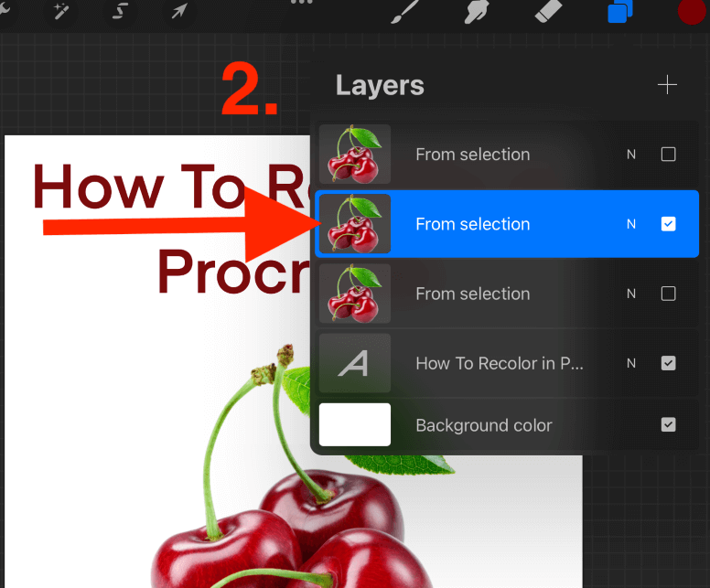Select the Smudge tool
The image size is (710, 588).
point(477,11)
